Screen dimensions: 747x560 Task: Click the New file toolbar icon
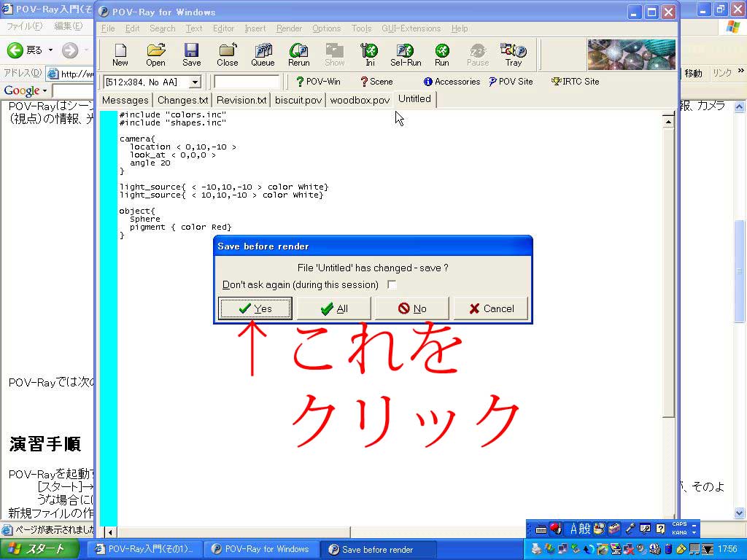120,54
